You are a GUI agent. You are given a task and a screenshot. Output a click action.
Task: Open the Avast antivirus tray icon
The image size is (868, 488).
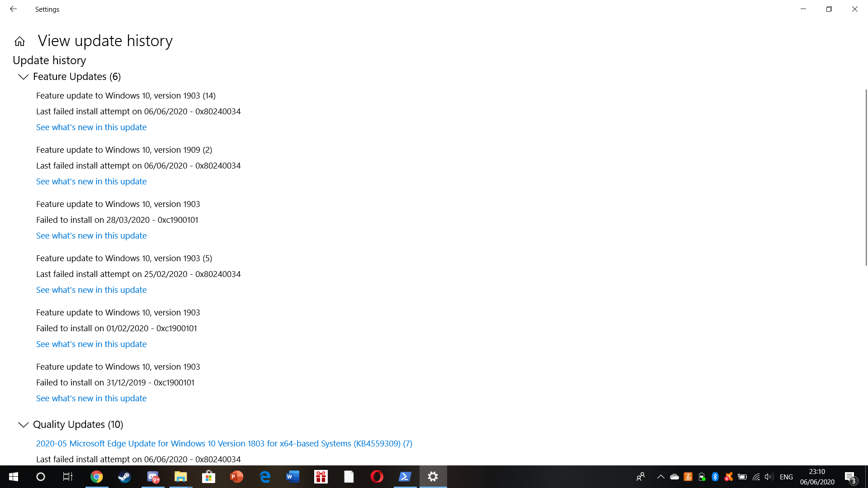click(x=729, y=477)
